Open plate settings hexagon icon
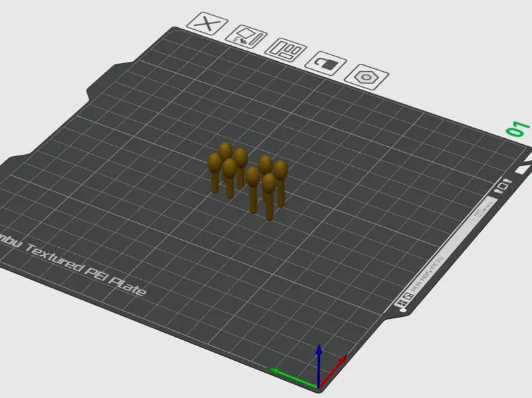The image size is (532, 398). coord(366,77)
